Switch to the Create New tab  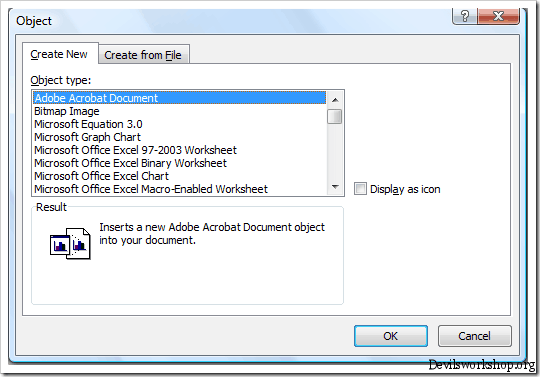[60, 54]
